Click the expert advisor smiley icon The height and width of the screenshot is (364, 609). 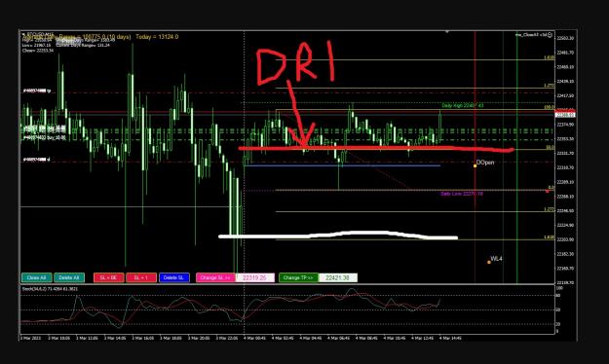pyautogui.click(x=550, y=35)
